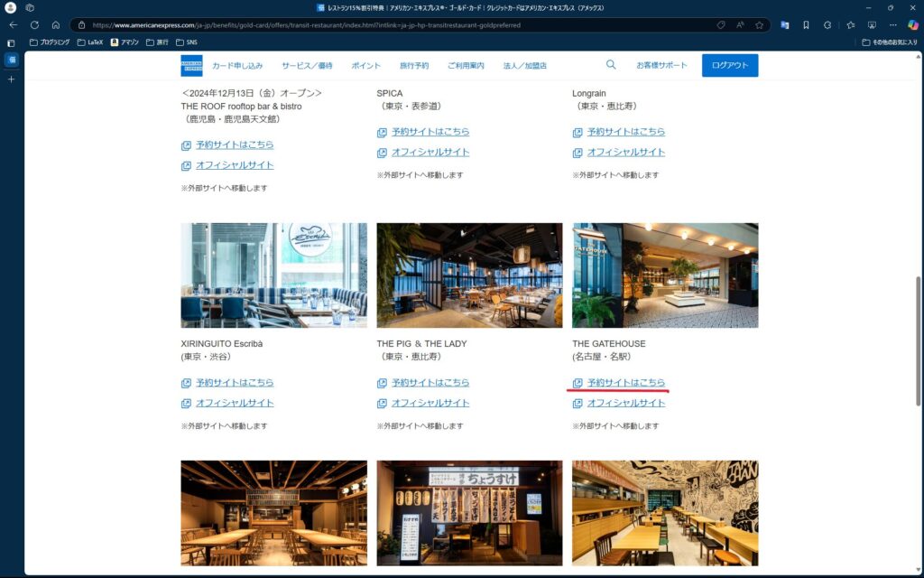Open SPICA official site link
The width and height of the screenshot is (924, 578).
(430, 152)
